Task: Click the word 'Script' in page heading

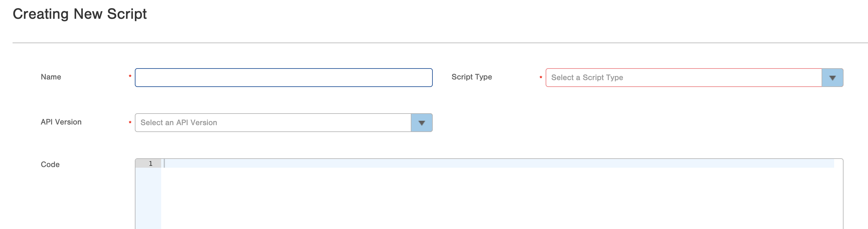Action: [x=127, y=14]
